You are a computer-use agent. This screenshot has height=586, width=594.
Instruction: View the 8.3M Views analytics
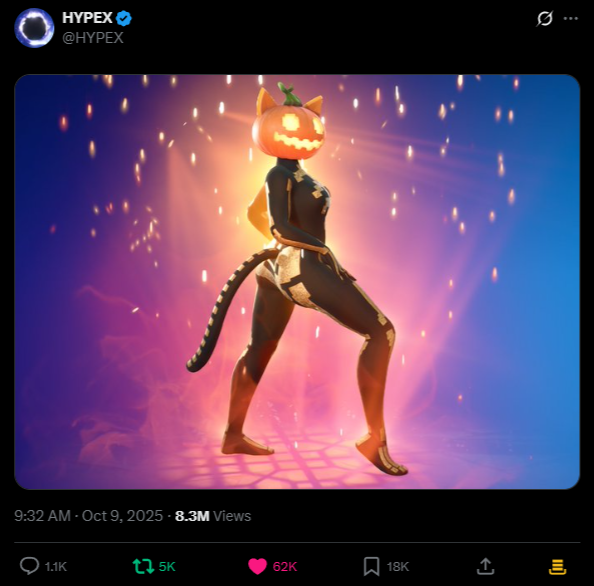[x=213, y=516]
